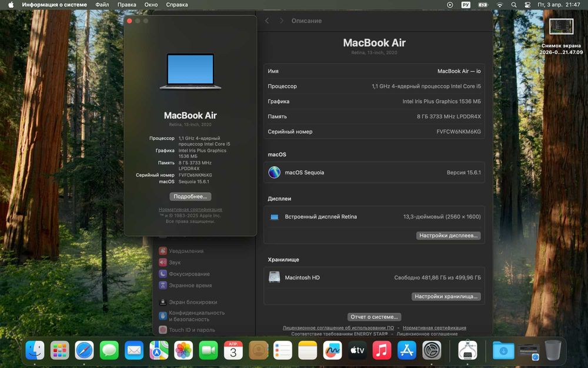Open Нормативная сертификация link in Settings window

click(435, 328)
